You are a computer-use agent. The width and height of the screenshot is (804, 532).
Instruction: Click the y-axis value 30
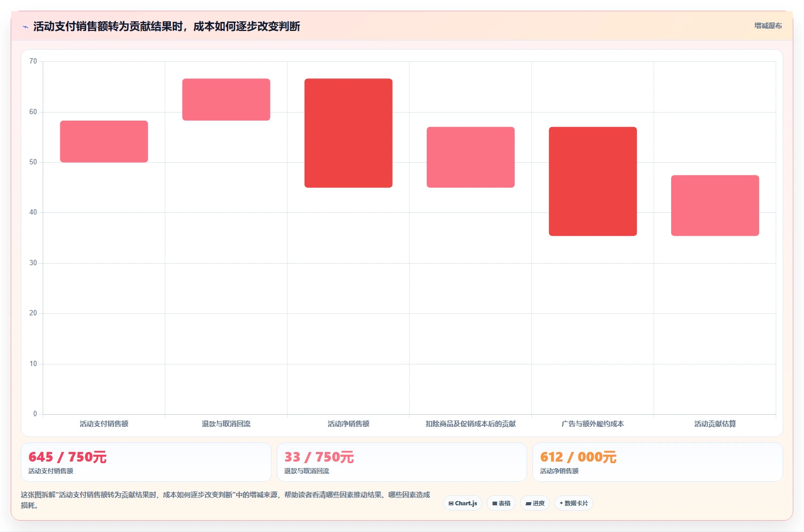click(33, 263)
